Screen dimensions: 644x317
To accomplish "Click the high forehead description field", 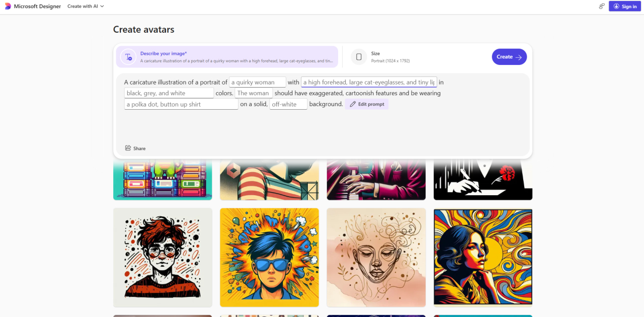I will pyautogui.click(x=369, y=83).
